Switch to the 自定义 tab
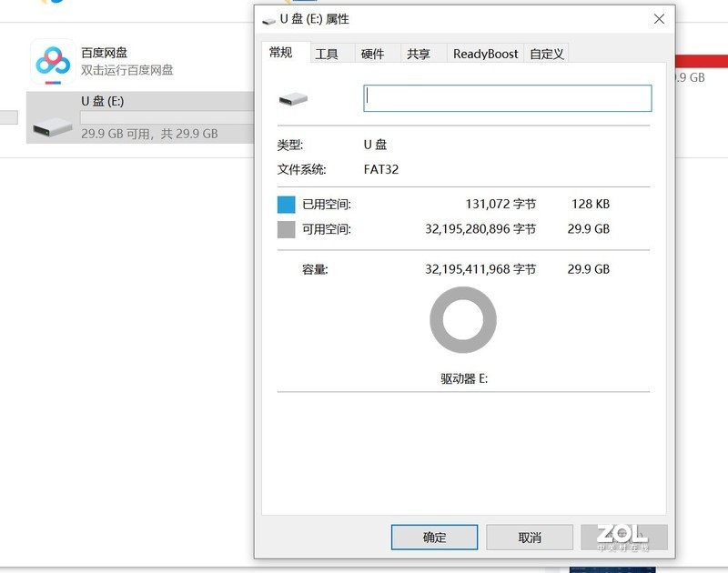This screenshot has height=573, width=728. [546, 54]
